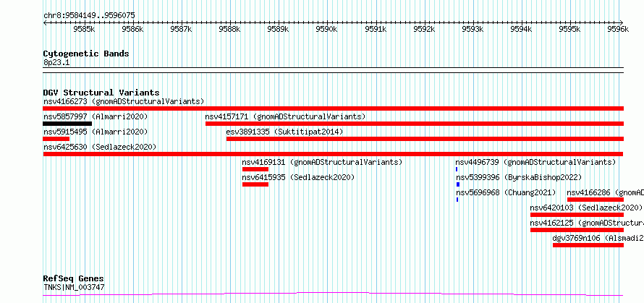Click the 9594k ruler tick label

(521, 29)
